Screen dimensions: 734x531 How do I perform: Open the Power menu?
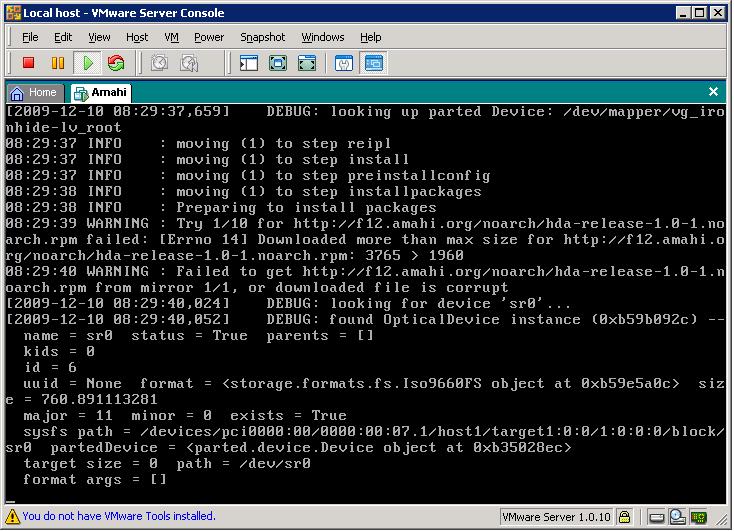coord(209,37)
